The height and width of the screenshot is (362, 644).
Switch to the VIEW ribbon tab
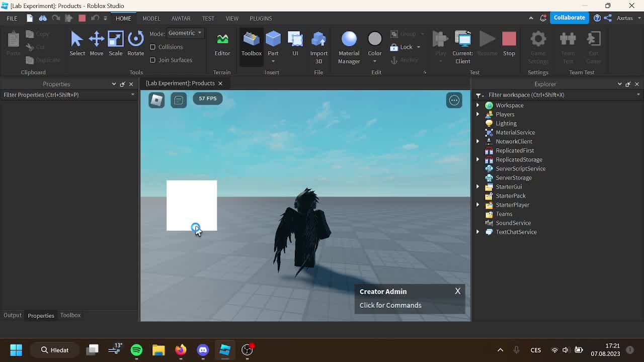coord(232,18)
